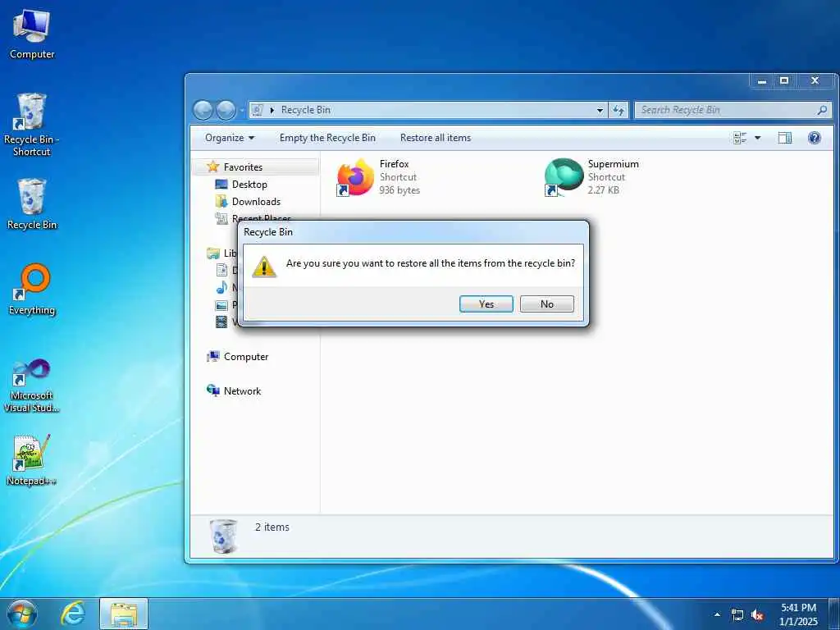The height and width of the screenshot is (630, 840).
Task: Click Empty the Recycle Bin
Action: 327,138
